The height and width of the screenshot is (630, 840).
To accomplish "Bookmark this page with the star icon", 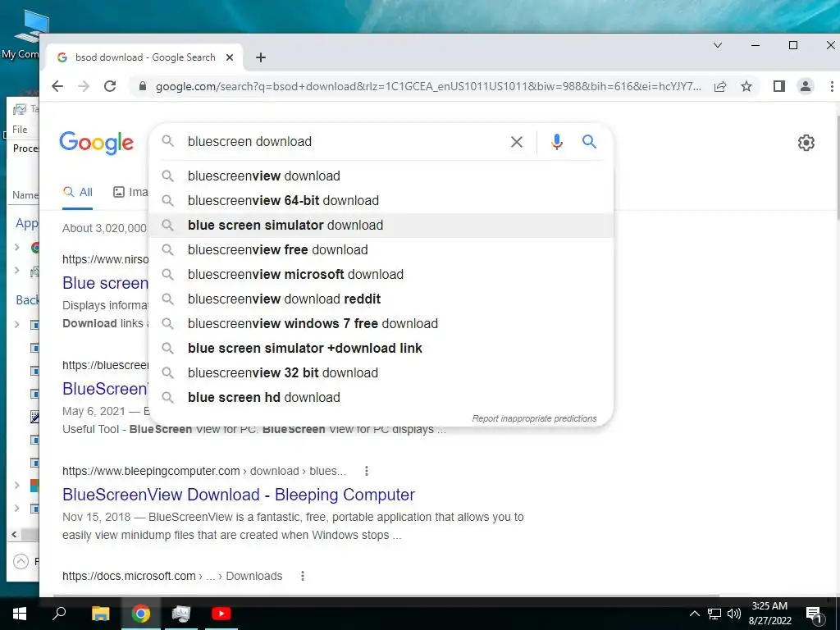I will click(746, 86).
